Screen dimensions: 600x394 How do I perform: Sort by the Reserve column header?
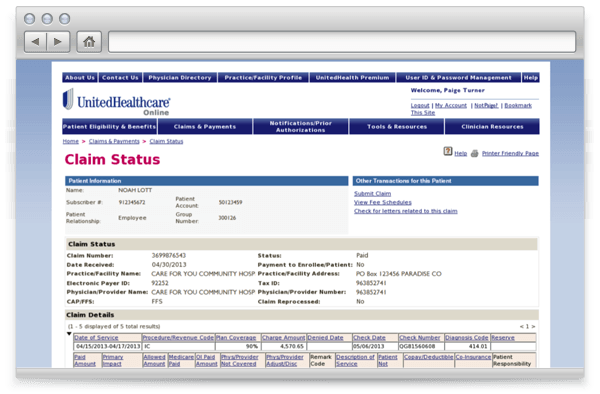(x=503, y=338)
